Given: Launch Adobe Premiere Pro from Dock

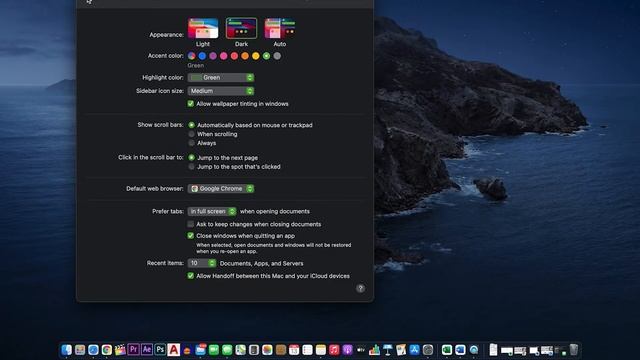Looking at the screenshot, I should click(133, 349).
